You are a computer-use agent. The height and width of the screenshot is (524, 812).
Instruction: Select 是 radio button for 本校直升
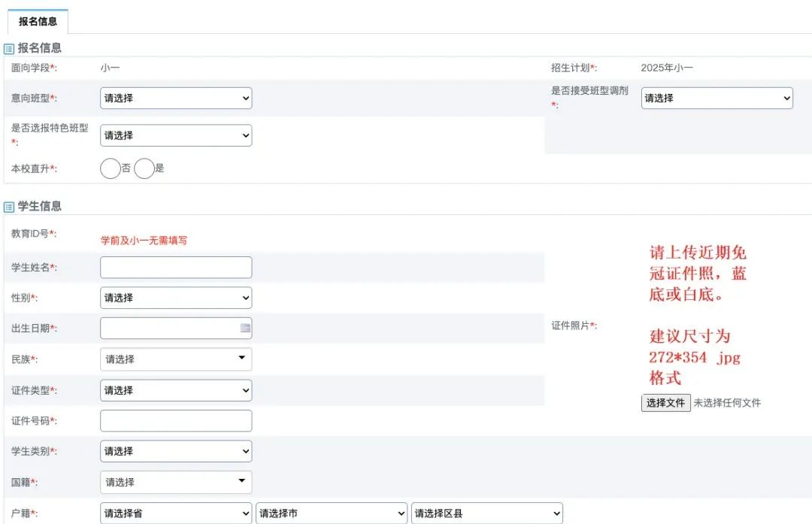[x=144, y=169]
